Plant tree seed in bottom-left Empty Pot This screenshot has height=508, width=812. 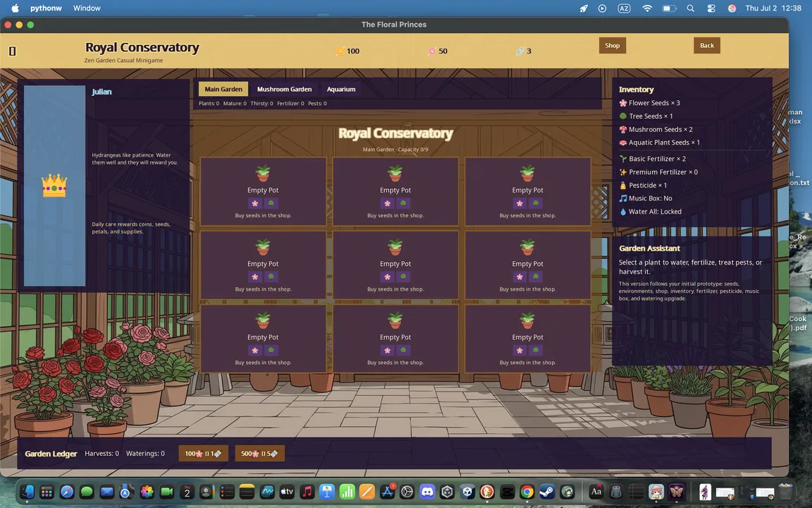(x=271, y=351)
